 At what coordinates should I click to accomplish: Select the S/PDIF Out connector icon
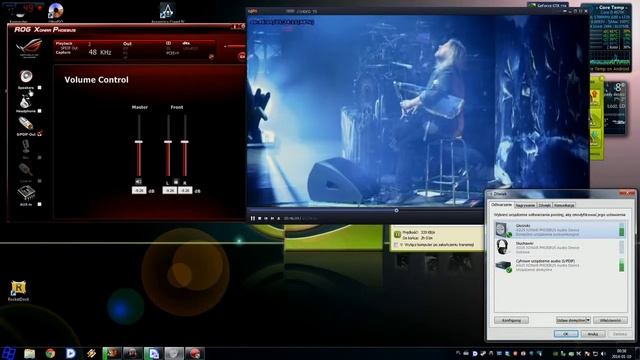pyautogui.click(x=25, y=123)
